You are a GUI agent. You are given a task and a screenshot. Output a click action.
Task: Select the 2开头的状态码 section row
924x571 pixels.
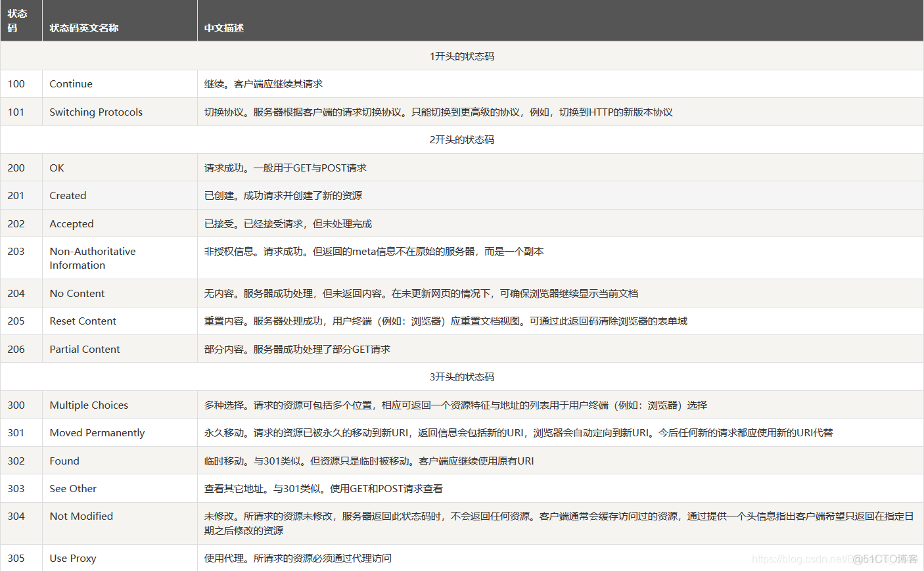point(462,140)
